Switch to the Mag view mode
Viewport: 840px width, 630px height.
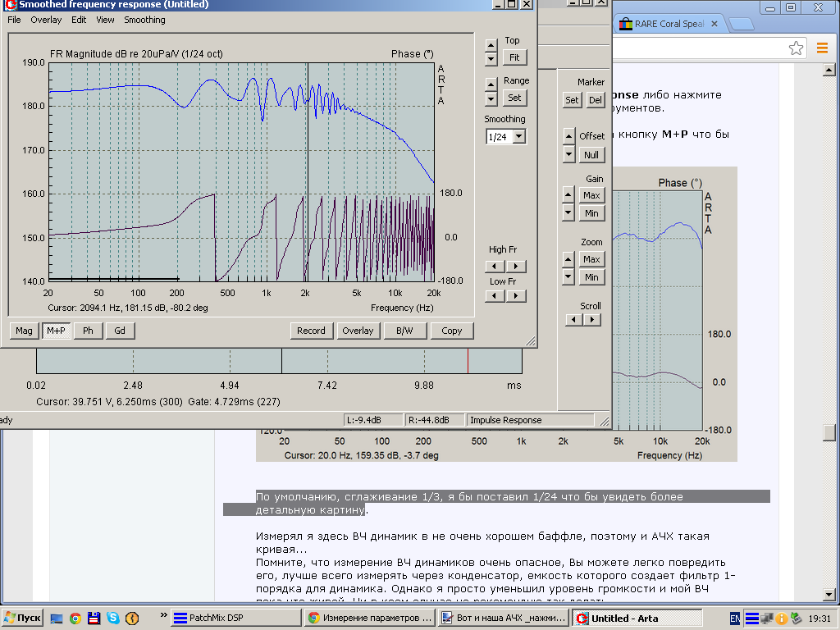tap(25, 331)
